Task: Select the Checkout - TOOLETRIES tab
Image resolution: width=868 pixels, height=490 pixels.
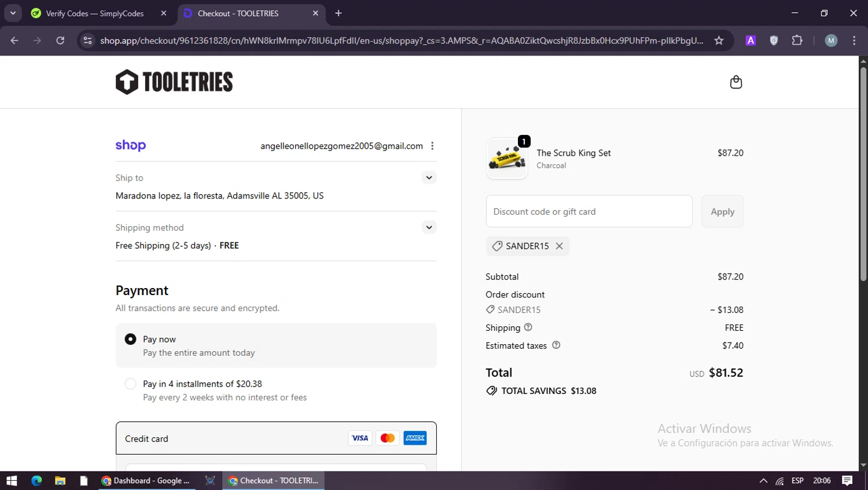Action: (252, 13)
